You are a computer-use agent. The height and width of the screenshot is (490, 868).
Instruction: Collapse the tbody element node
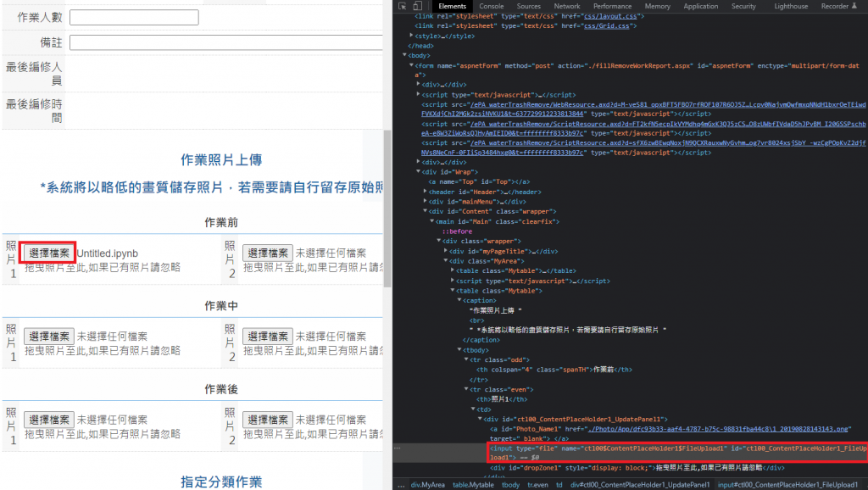[459, 350]
